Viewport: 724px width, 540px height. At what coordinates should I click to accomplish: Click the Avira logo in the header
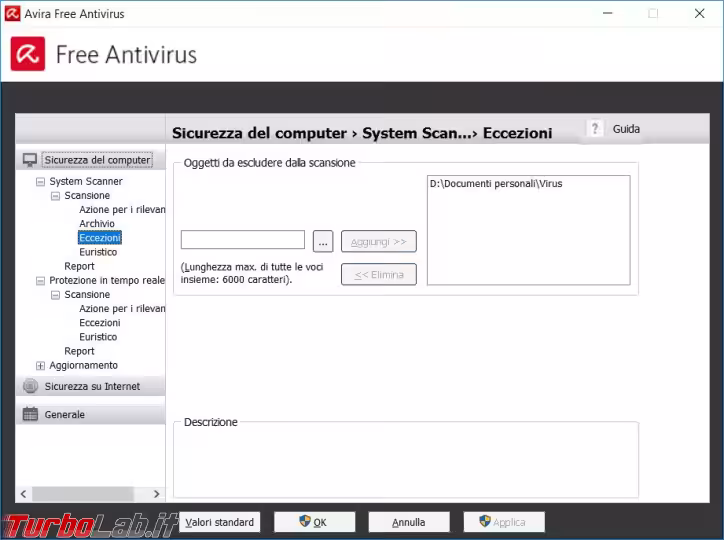click(x=28, y=54)
